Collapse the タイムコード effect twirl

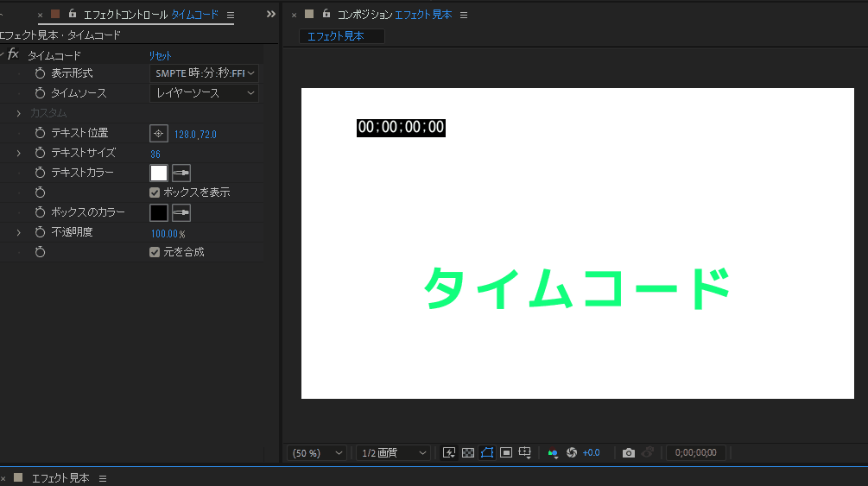(x=3, y=54)
